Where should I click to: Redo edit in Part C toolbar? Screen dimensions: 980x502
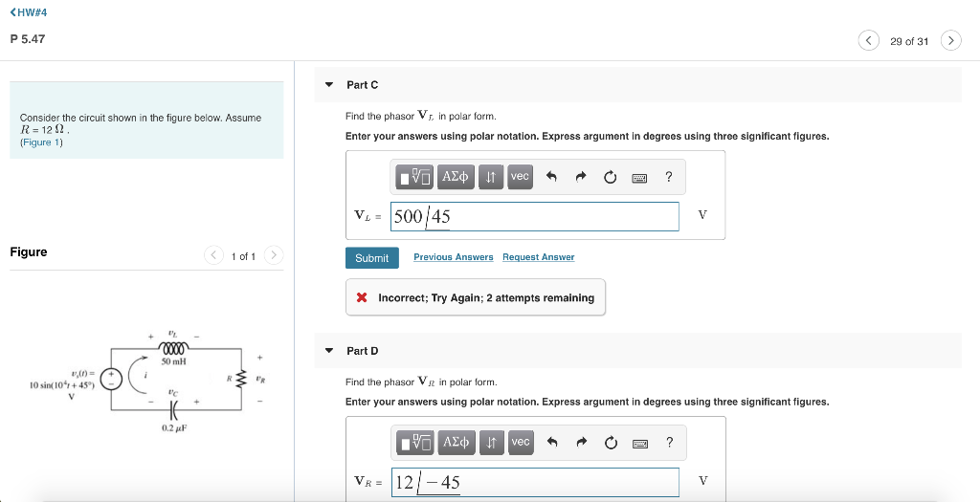581,177
